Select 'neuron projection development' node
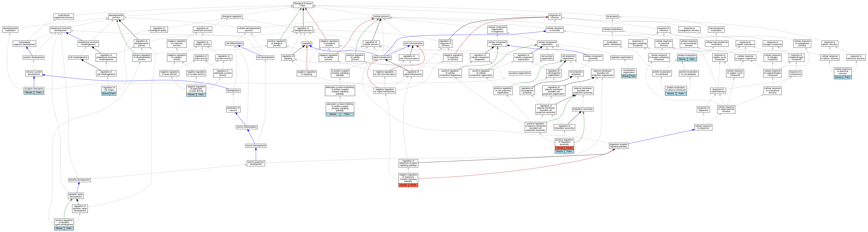Viewport: 868px width, 232px height. coord(256,163)
